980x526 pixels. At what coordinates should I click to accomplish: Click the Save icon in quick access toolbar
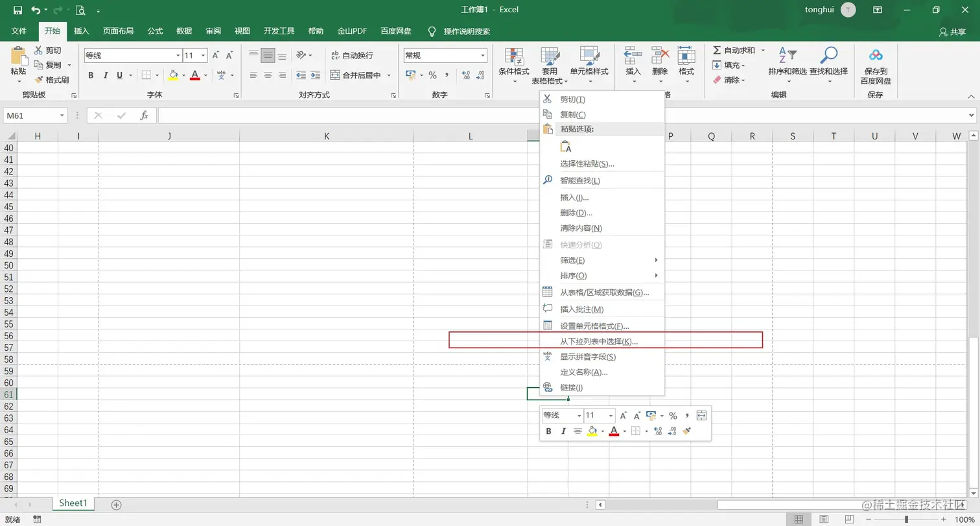tap(17, 10)
